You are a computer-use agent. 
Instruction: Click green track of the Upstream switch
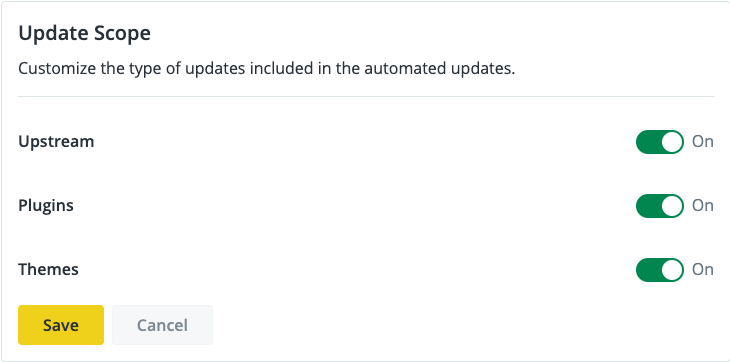pos(649,142)
